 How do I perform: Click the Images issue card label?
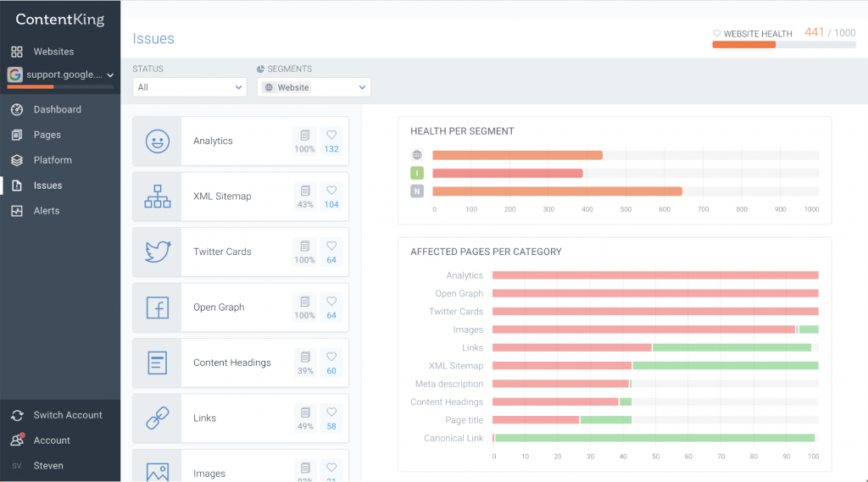(x=209, y=474)
